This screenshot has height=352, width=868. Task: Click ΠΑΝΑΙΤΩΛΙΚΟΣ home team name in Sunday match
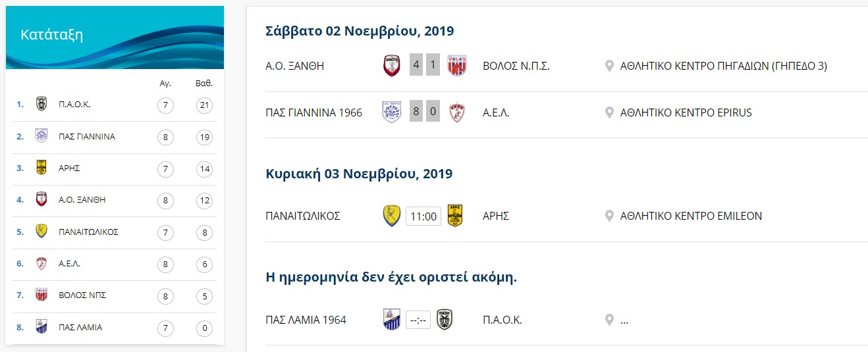(303, 216)
